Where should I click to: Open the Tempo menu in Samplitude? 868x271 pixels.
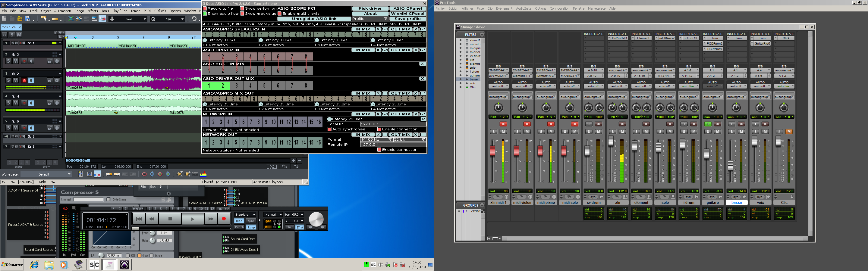tap(135, 11)
